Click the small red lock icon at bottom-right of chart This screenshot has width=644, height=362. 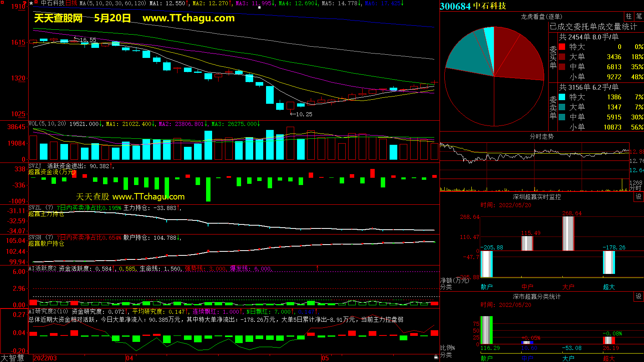(x=436, y=357)
